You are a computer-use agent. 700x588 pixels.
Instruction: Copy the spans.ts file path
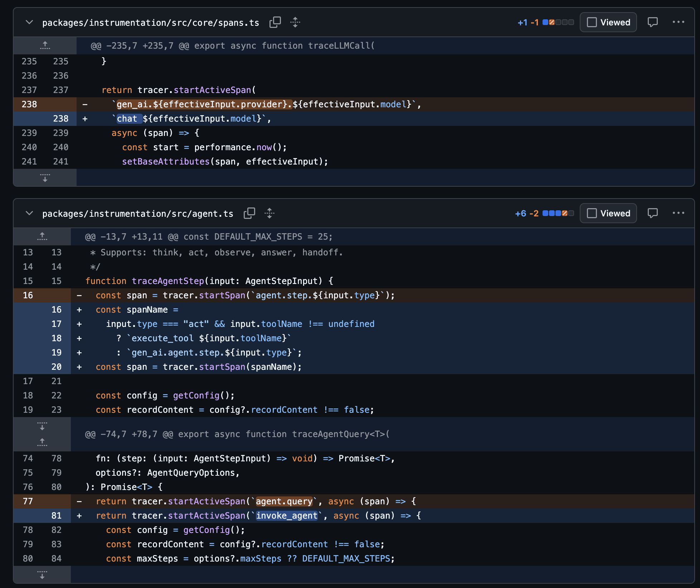tap(275, 22)
